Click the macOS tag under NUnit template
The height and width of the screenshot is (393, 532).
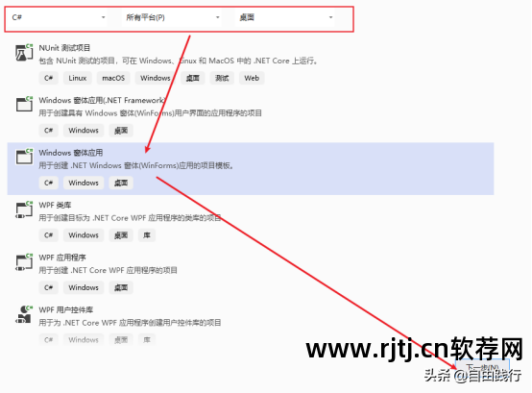pyautogui.click(x=113, y=78)
